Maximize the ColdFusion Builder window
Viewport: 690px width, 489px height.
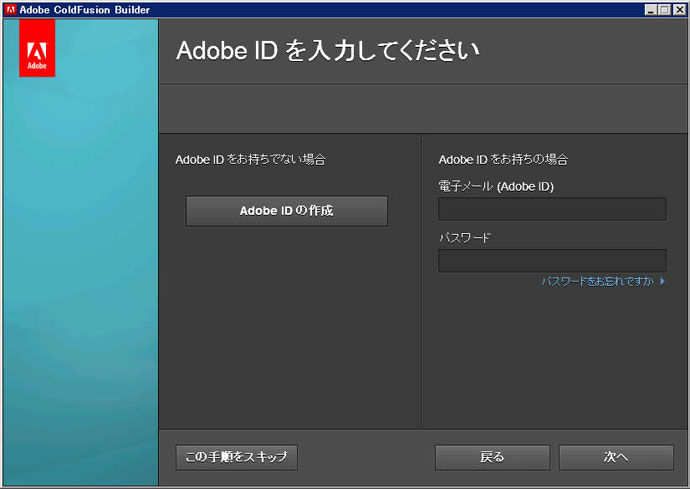click(664, 8)
